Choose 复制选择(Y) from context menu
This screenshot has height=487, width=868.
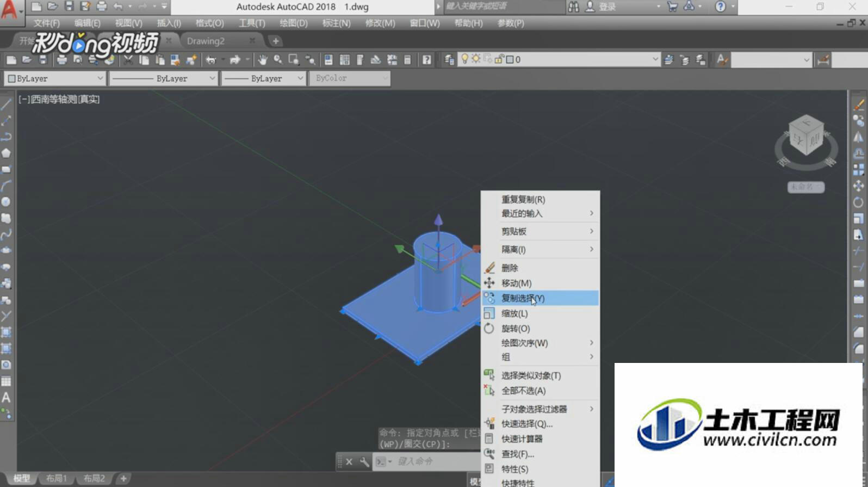541,298
